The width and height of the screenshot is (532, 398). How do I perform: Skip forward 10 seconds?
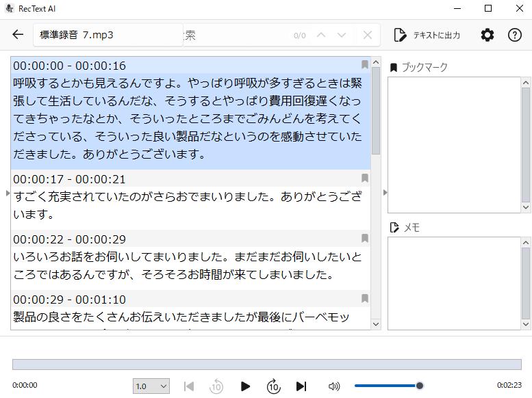click(x=273, y=386)
